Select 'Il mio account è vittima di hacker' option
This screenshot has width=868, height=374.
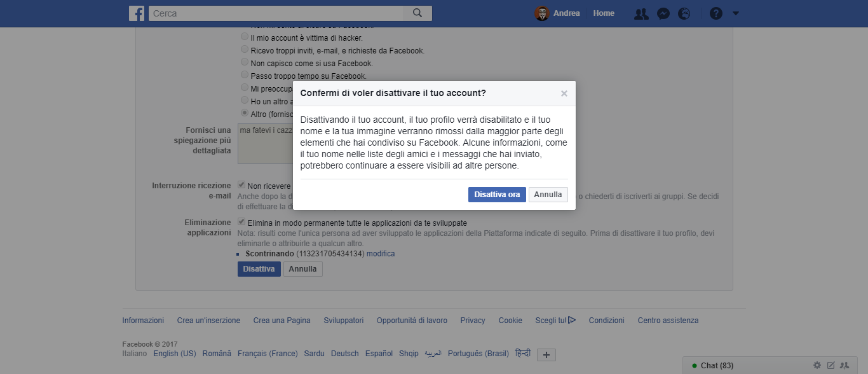tap(245, 38)
